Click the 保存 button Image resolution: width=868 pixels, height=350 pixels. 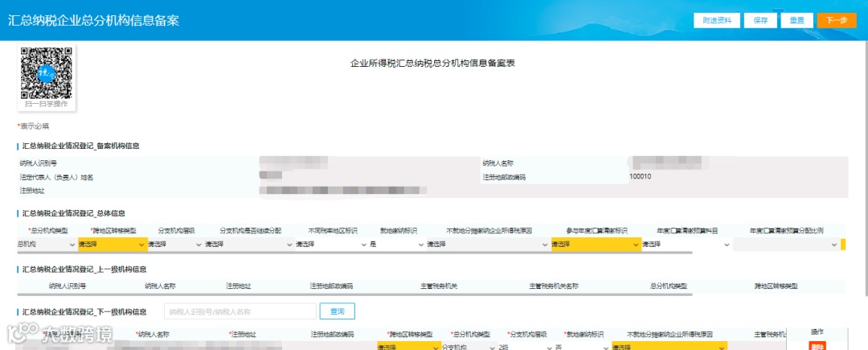pos(760,20)
